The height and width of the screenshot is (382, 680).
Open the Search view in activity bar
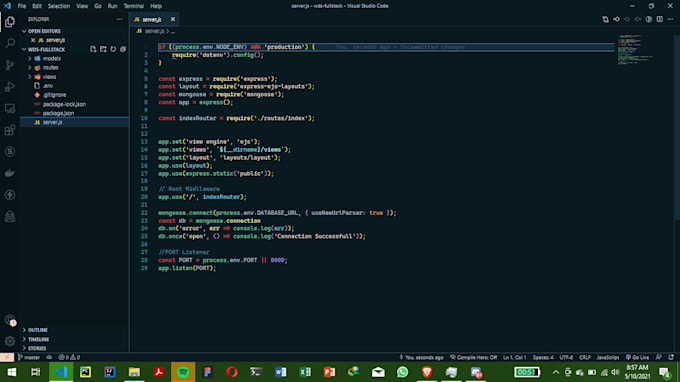pyautogui.click(x=10, y=43)
